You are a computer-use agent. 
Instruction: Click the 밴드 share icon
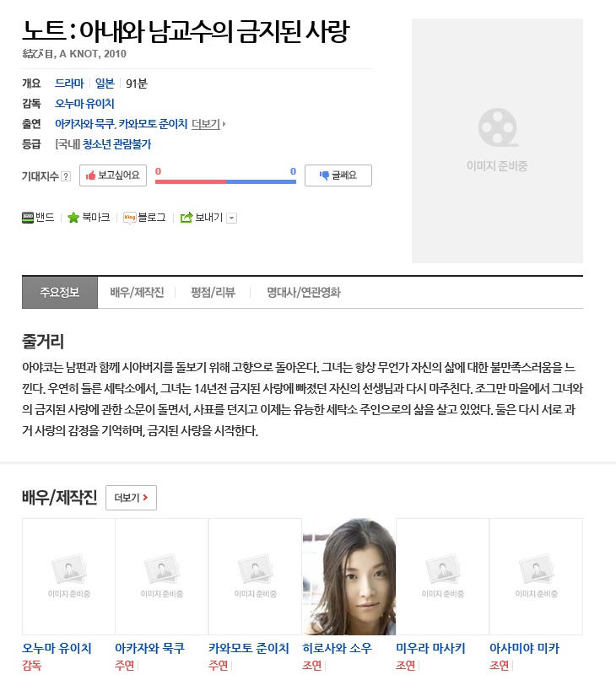tap(28, 218)
